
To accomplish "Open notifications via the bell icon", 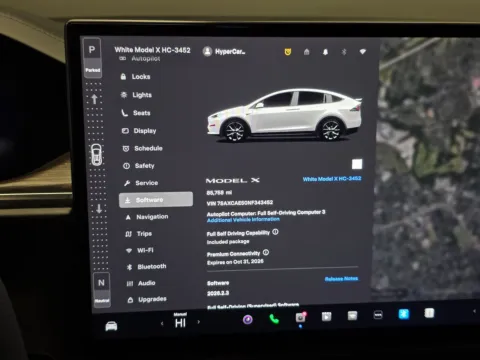I will pyautogui.click(x=325, y=52).
